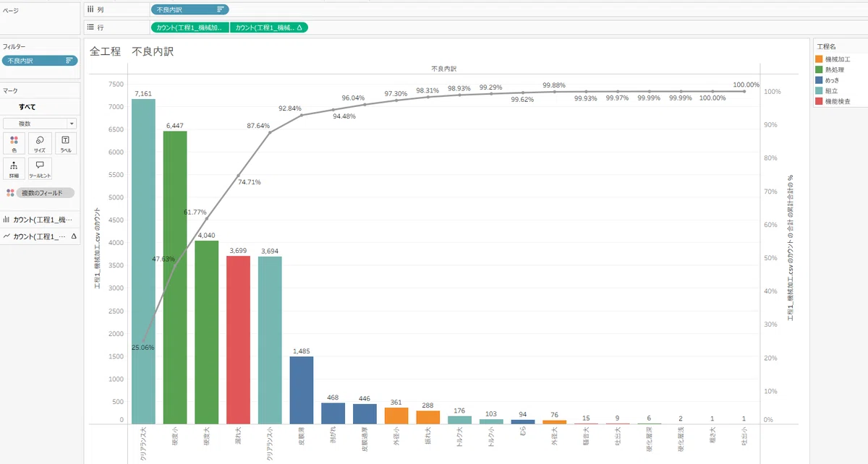The height and width of the screenshot is (464, 868).
Task: Click the color dots icon beside 複数のフィールド
Action: 10,193
